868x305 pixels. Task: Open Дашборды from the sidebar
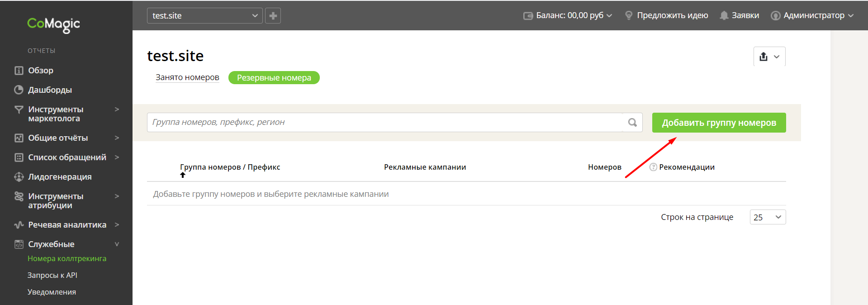click(x=50, y=90)
